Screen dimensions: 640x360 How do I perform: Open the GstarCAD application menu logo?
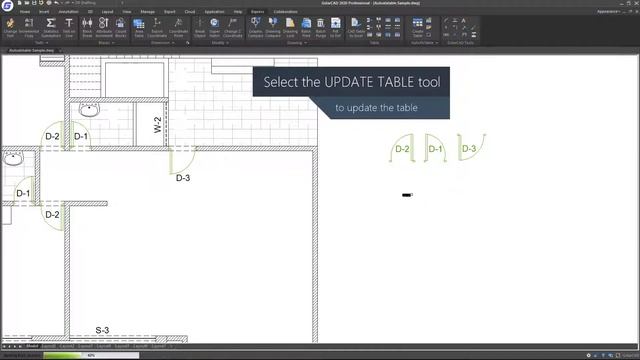(7, 6)
